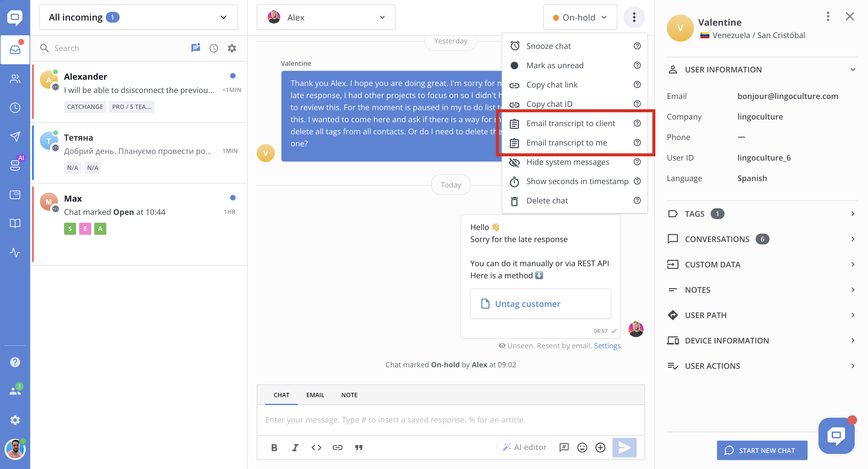
Task: Toggle Mark as unread option
Action: pos(555,65)
